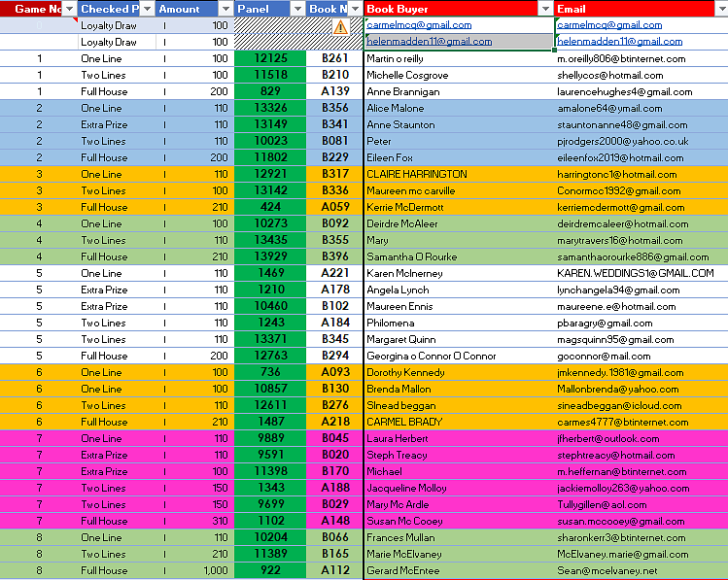728x580 pixels.
Task: Open the Checked P column filter dropdown
Action: click(x=147, y=9)
